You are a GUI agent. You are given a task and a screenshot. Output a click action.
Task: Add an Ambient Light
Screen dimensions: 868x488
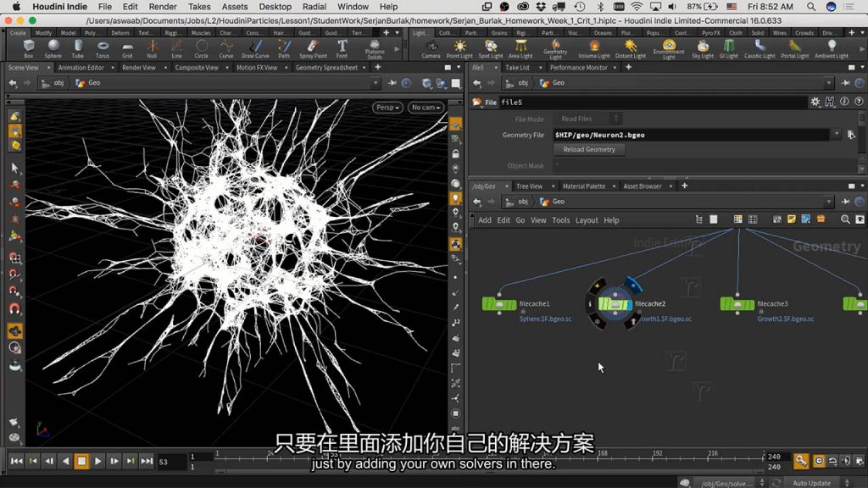(x=832, y=48)
